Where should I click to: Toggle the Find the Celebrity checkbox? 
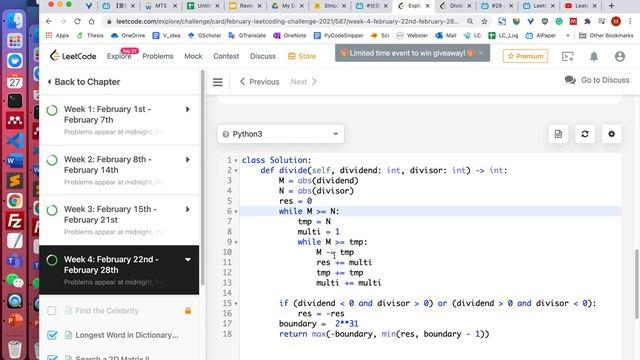click(52, 311)
